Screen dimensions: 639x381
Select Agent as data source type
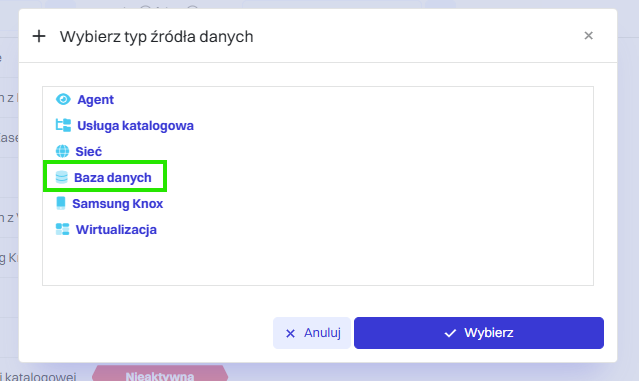[95, 99]
